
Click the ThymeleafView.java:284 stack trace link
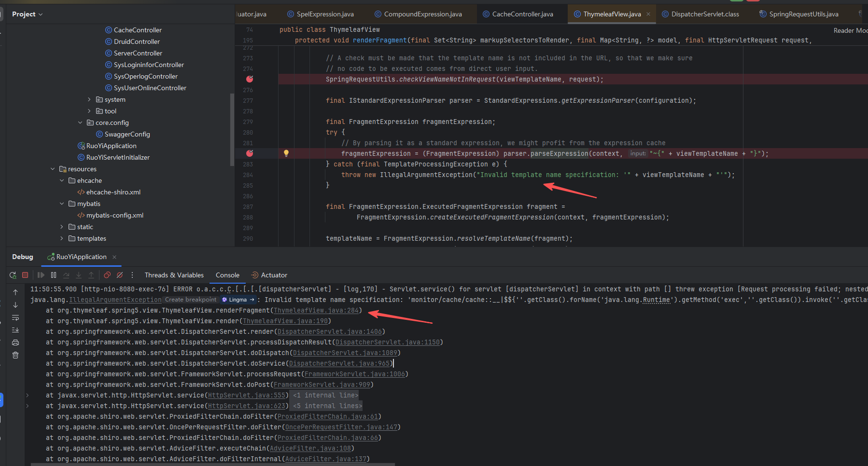(316, 310)
